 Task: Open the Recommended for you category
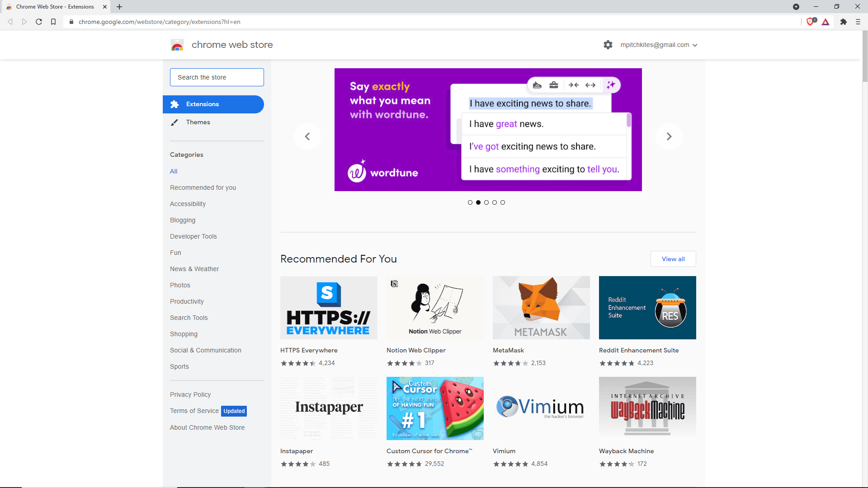tap(203, 188)
